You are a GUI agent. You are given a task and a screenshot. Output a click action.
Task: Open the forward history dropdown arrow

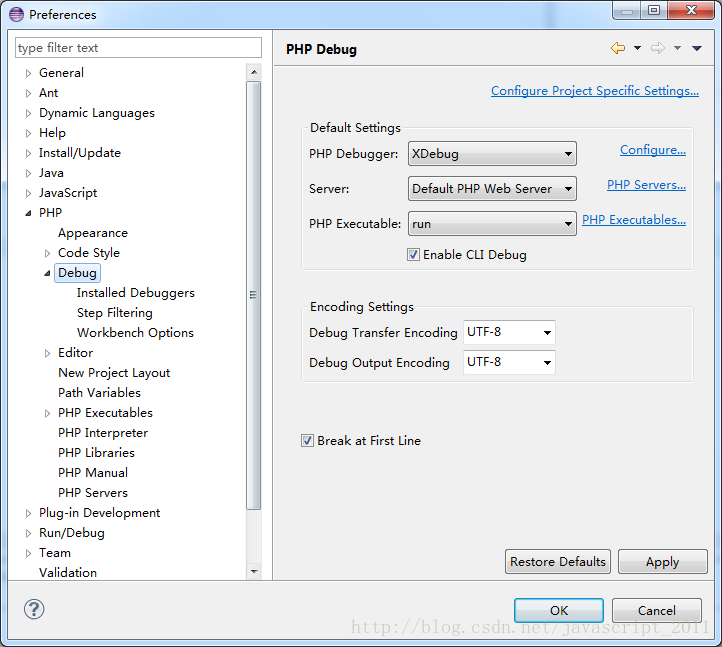[x=677, y=47]
